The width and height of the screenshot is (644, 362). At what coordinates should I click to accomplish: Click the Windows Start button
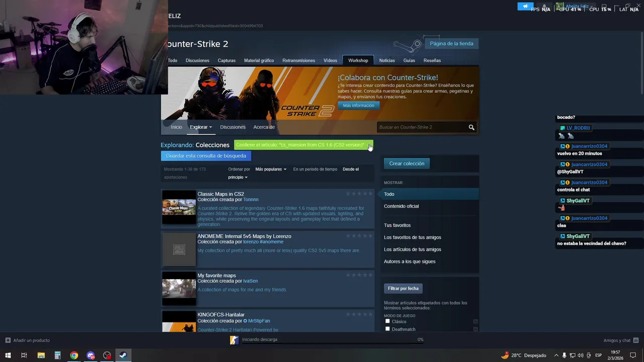8,355
